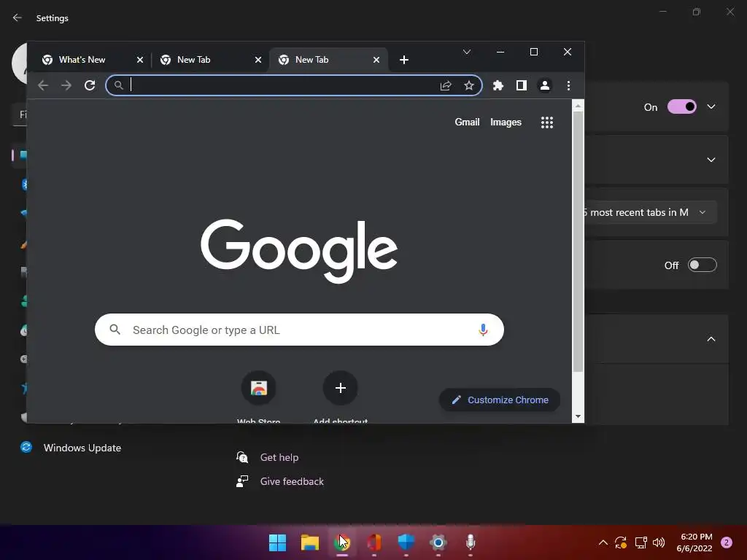Click sync status tray icon

621,542
